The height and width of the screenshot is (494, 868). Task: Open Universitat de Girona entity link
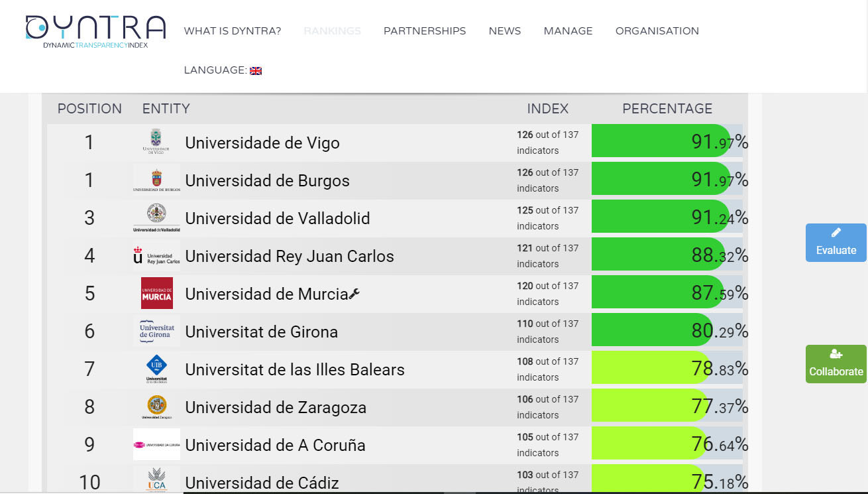pyautogui.click(x=262, y=332)
